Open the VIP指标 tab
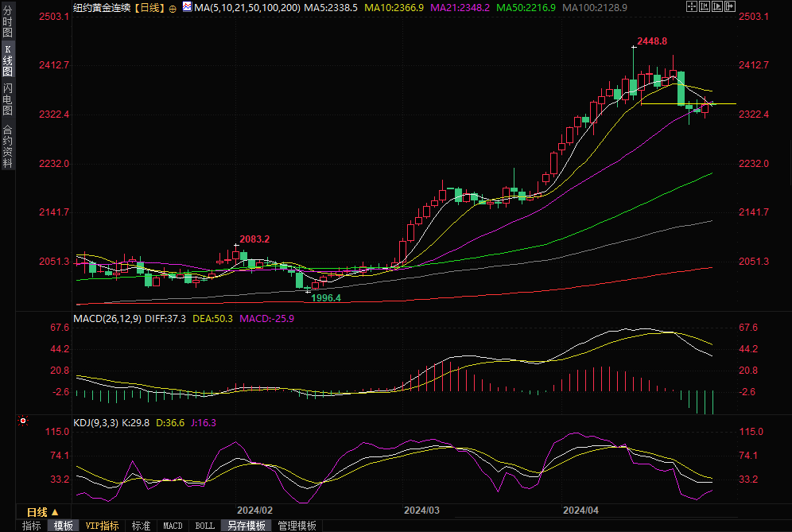 103,526
